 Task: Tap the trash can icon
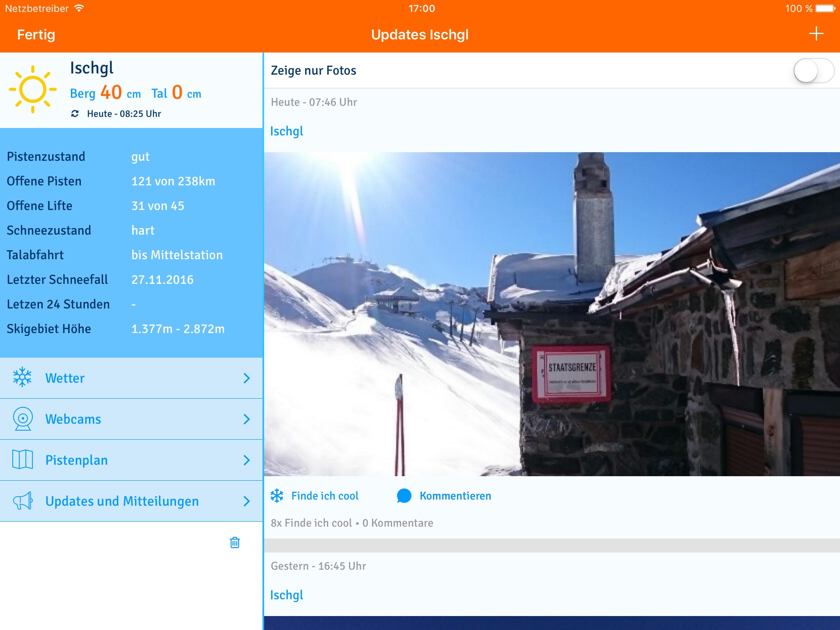[235, 542]
